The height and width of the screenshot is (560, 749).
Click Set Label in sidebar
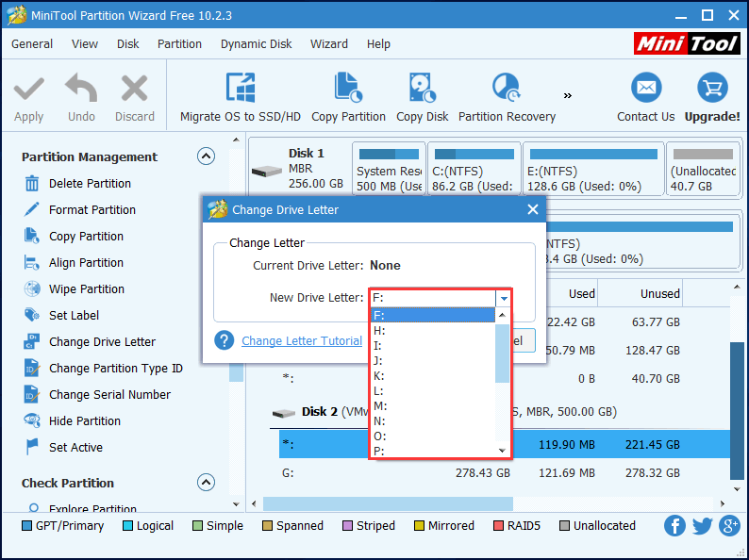click(x=61, y=316)
